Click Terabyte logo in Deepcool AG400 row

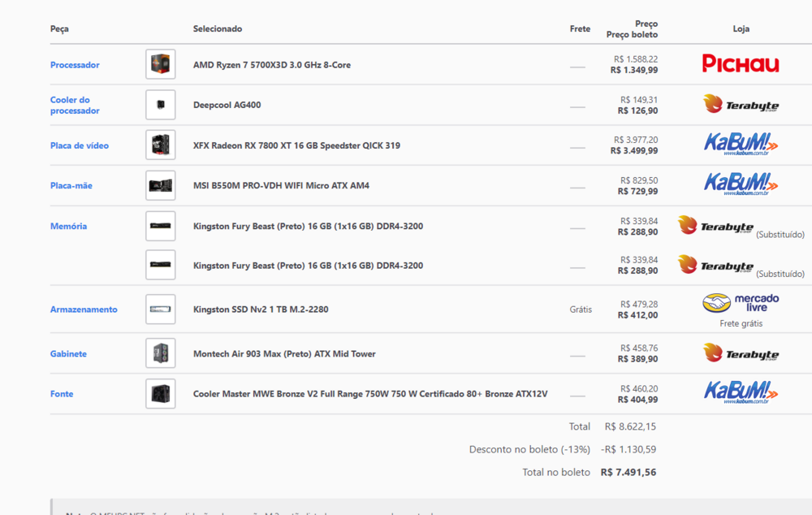click(741, 104)
